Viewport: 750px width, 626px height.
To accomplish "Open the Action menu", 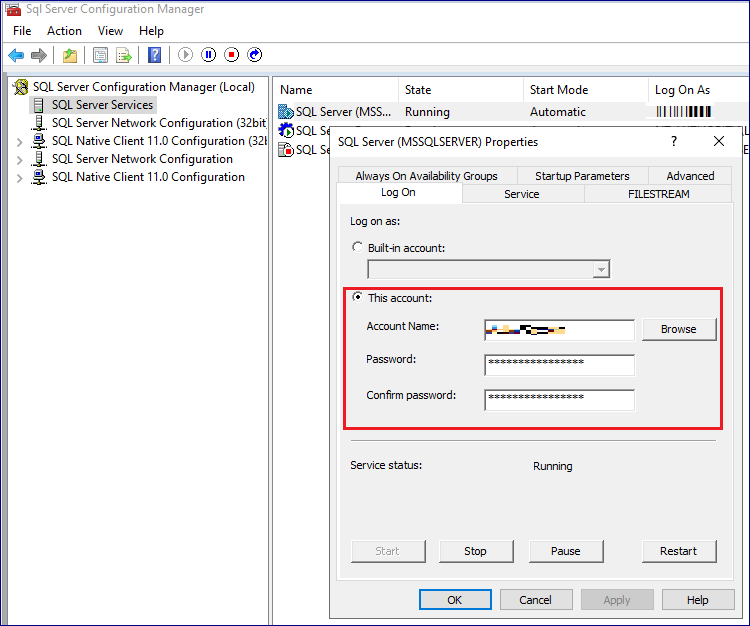I will point(64,31).
